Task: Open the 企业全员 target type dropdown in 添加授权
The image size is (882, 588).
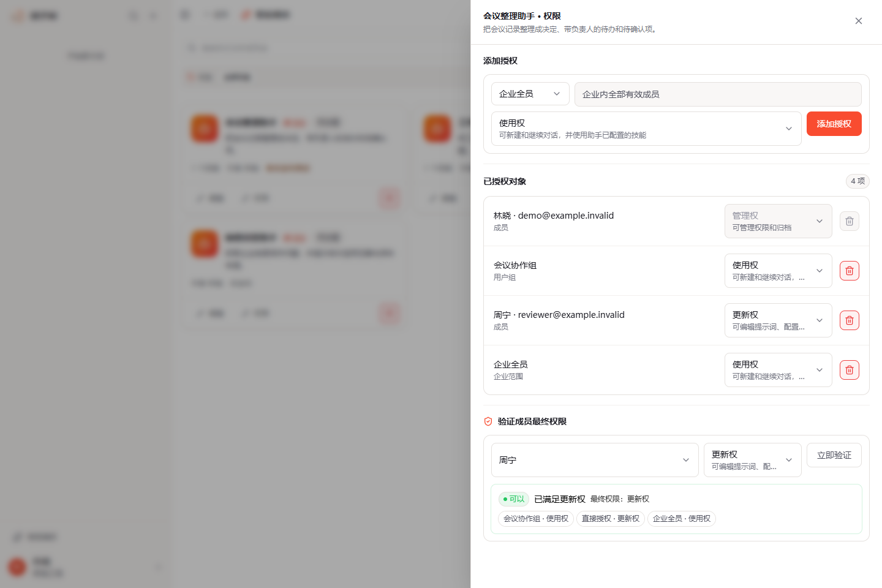Action: coord(530,94)
